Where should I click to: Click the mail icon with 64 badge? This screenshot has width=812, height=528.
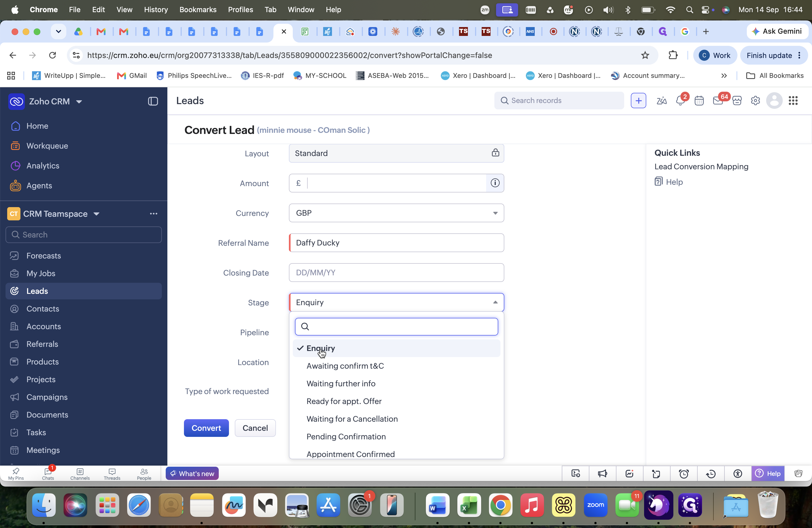pos(718,101)
